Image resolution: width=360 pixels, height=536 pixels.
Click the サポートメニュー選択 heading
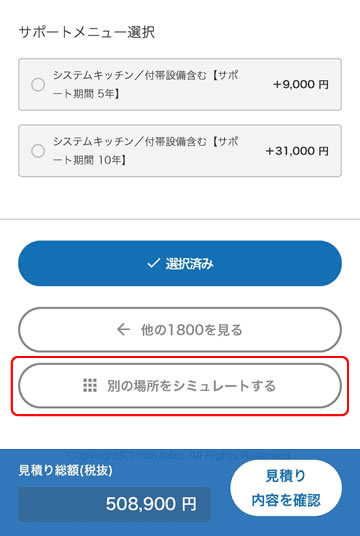(87, 32)
